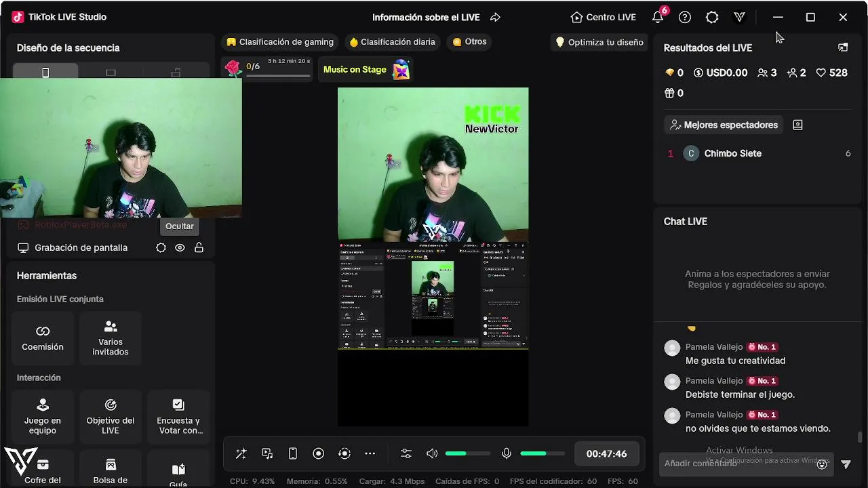Start recording with the record button
The image size is (868, 488).
pyautogui.click(x=319, y=454)
